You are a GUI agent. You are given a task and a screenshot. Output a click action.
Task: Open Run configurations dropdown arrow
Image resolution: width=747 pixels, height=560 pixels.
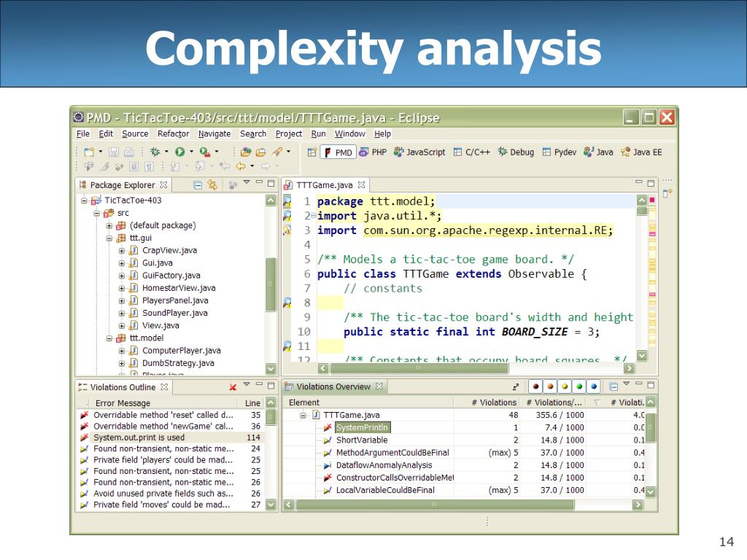(x=192, y=152)
